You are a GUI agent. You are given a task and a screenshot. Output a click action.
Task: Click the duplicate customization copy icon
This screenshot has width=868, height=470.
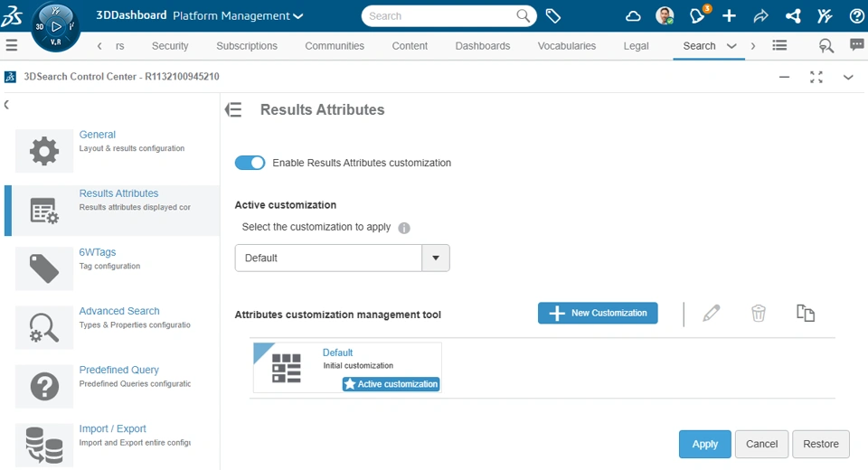coord(806,314)
